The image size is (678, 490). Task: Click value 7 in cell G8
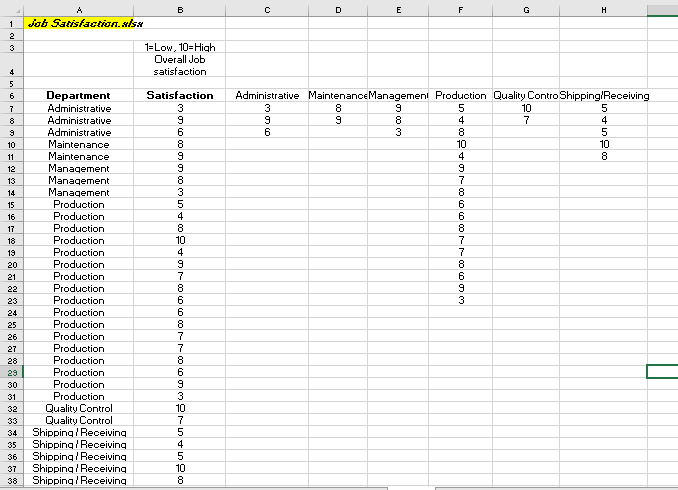[x=526, y=120]
